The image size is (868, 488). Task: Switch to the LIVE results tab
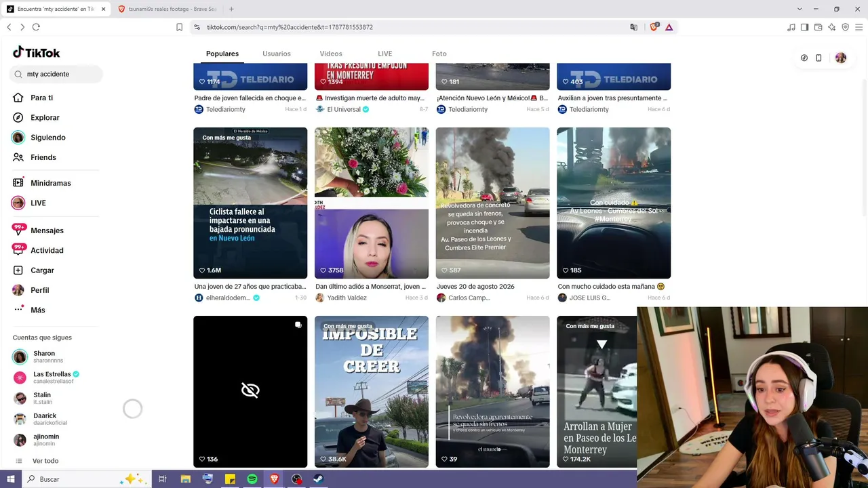(x=385, y=54)
